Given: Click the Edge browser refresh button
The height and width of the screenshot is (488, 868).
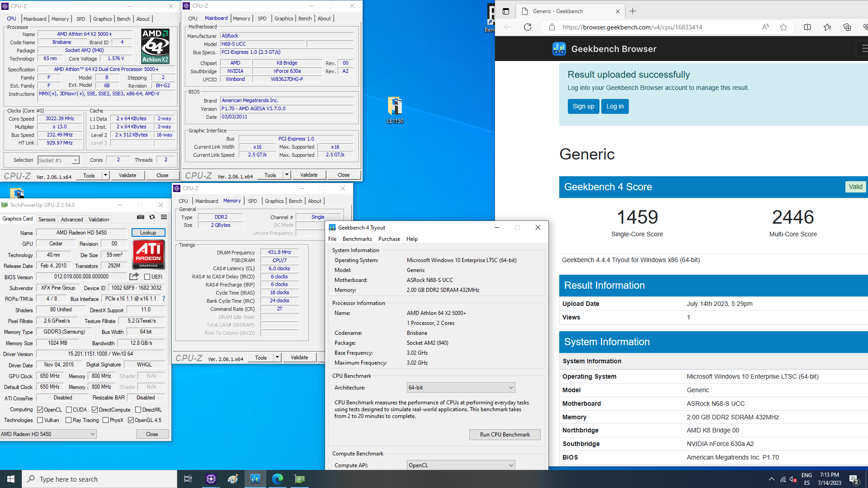Looking at the screenshot, I should point(528,27).
